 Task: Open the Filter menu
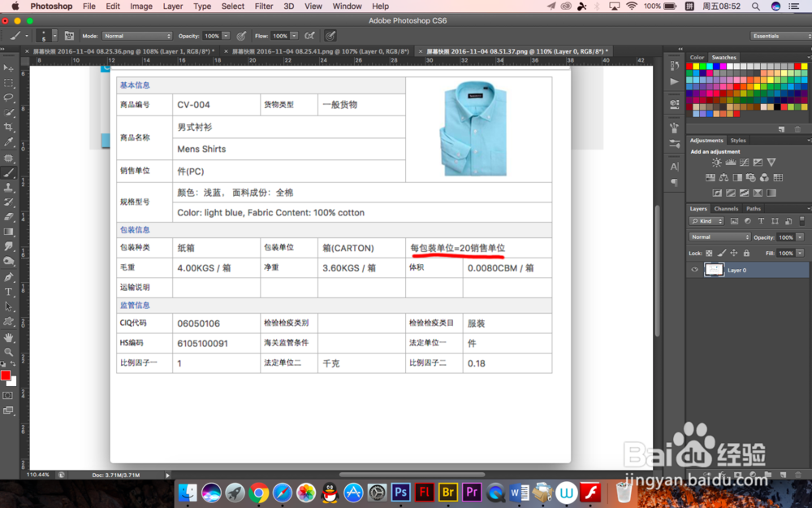(264, 7)
